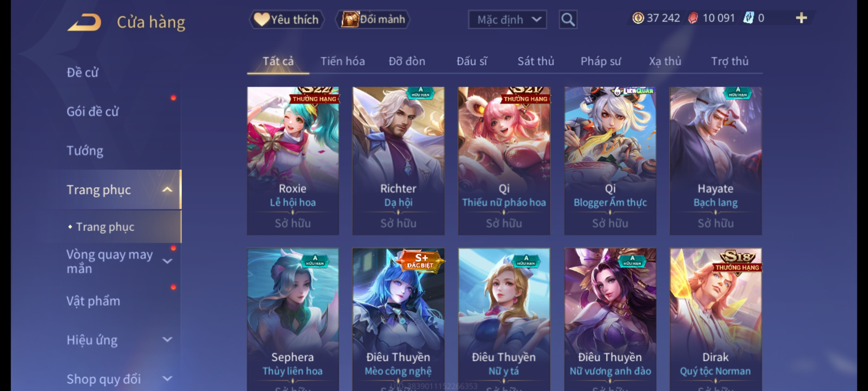The height and width of the screenshot is (391, 868).
Task: Select the Tiến hóa tab
Action: pyautogui.click(x=342, y=61)
